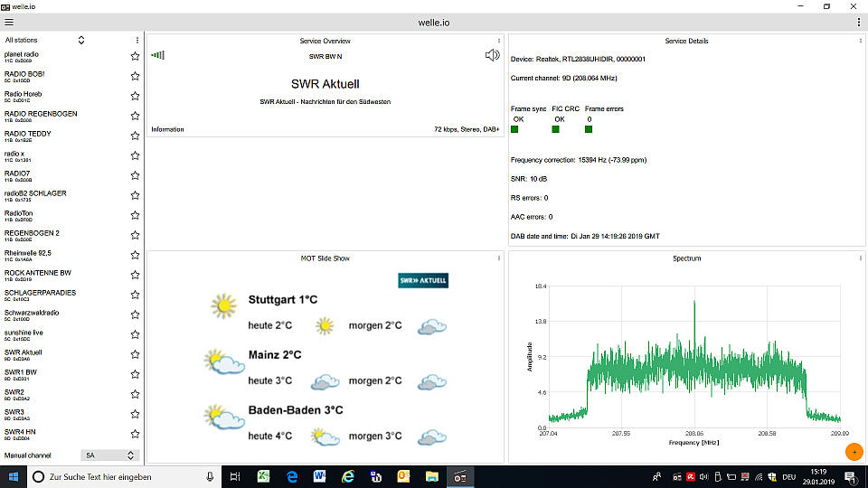Image resolution: width=868 pixels, height=488 pixels.
Task: Star the SWR2 station
Action: 135,395
